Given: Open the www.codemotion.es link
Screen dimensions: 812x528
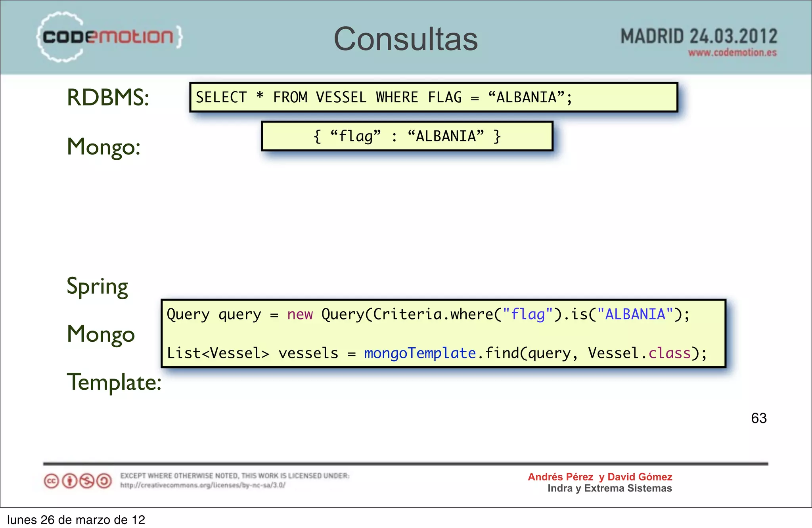Looking at the screenshot, I should 732,53.
